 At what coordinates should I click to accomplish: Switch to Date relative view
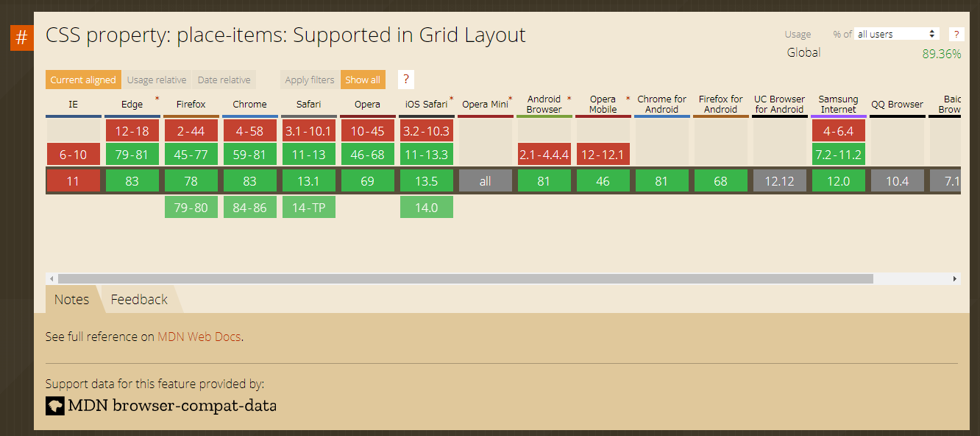224,80
